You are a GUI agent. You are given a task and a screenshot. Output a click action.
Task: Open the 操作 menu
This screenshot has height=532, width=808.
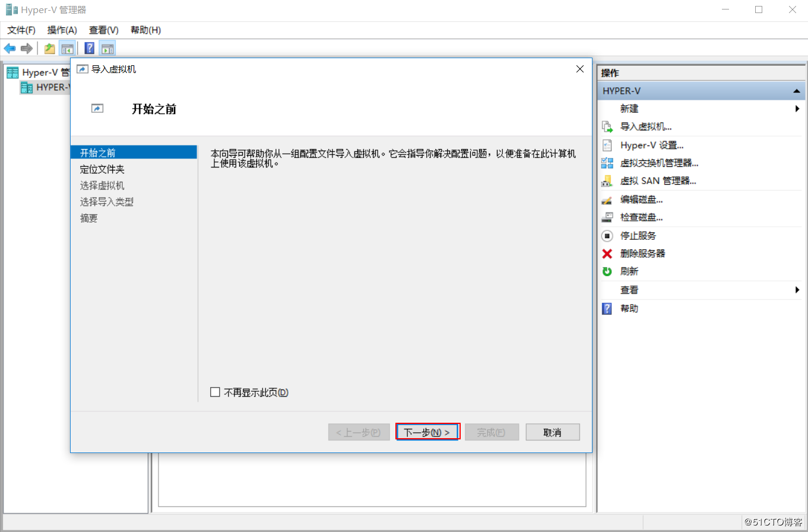61,30
